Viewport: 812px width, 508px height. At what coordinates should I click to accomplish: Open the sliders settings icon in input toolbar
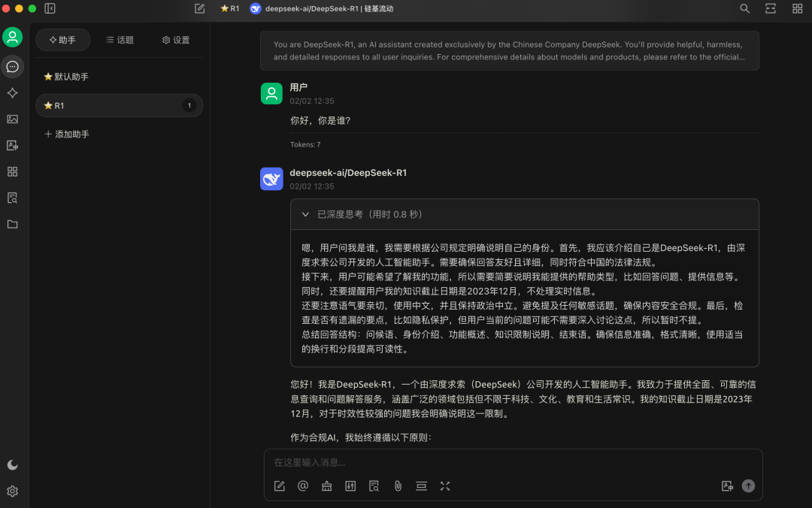pos(350,485)
